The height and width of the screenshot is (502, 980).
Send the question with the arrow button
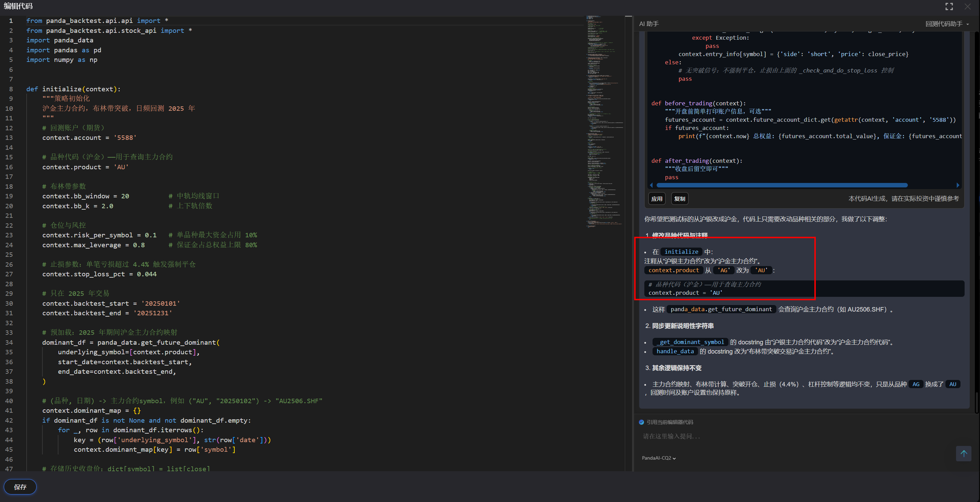point(964,453)
